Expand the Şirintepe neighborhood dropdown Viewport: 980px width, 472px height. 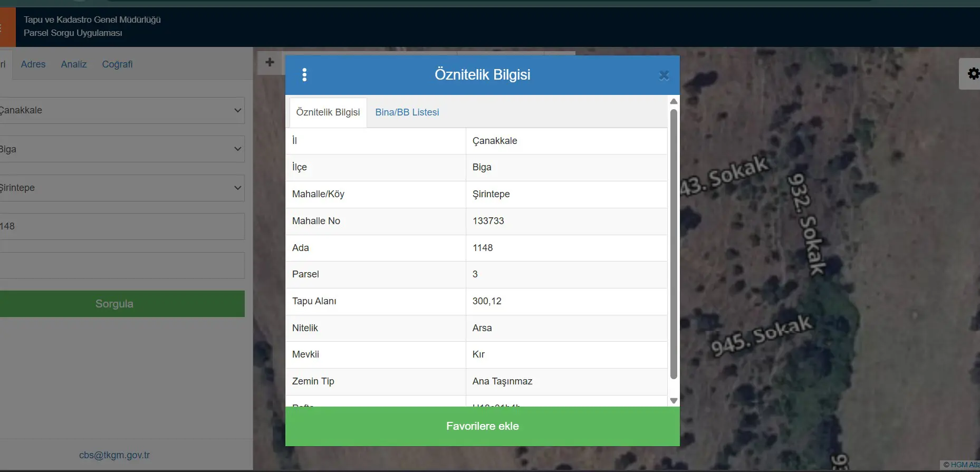[x=121, y=188]
